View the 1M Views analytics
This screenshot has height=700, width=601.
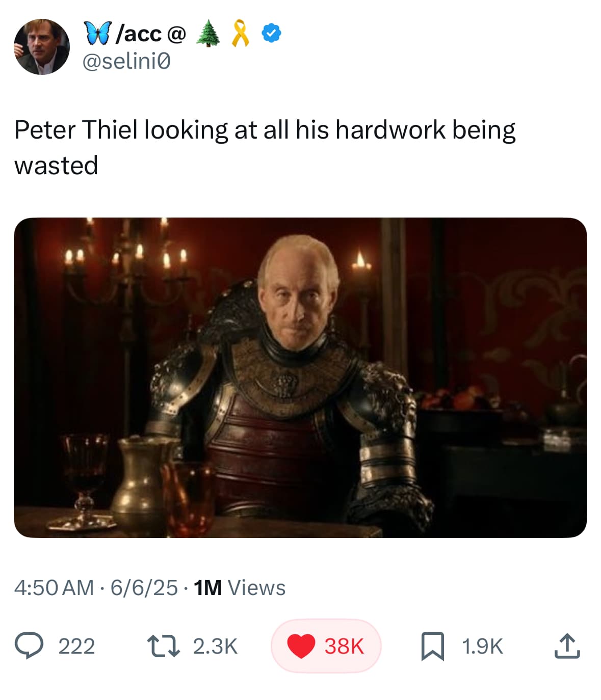coord(240,587)
